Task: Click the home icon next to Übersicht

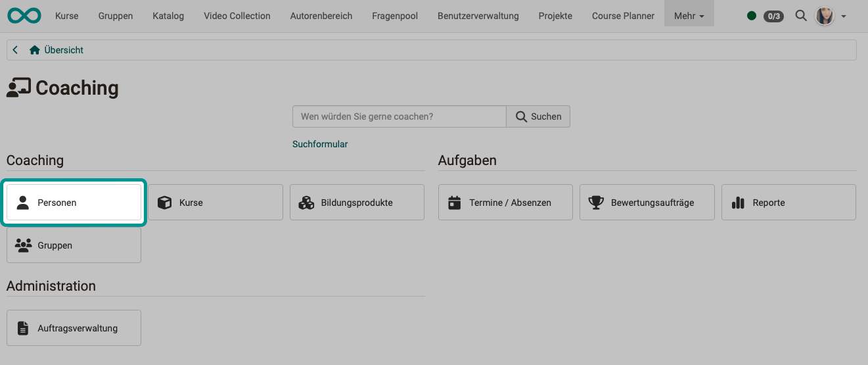Action: 35,50
